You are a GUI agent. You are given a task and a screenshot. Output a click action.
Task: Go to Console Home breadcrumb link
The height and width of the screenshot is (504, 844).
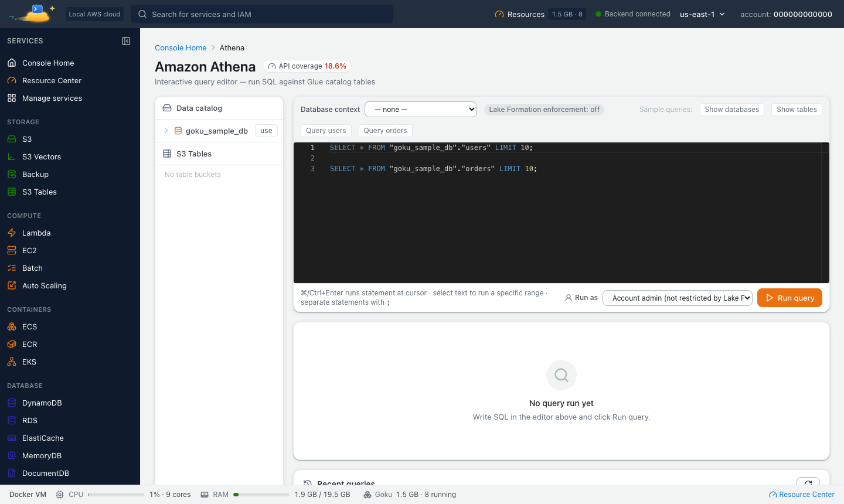pos(181,47)
